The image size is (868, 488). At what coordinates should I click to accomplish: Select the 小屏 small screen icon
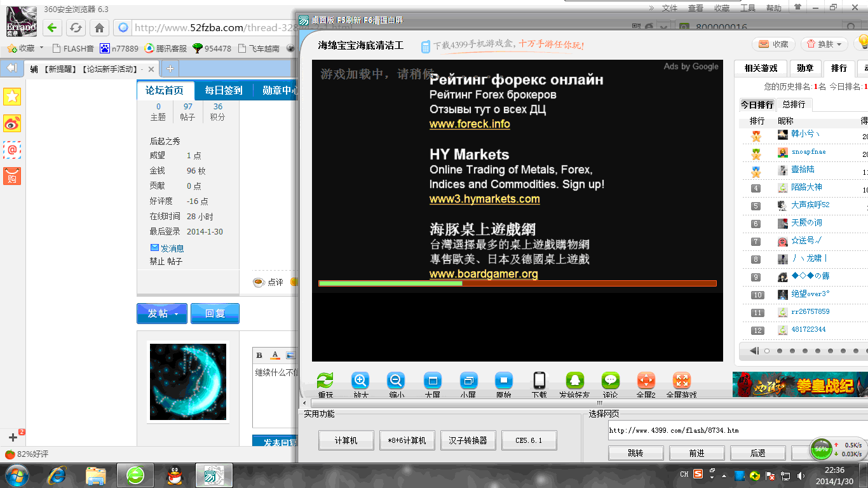tap(469, 381)
